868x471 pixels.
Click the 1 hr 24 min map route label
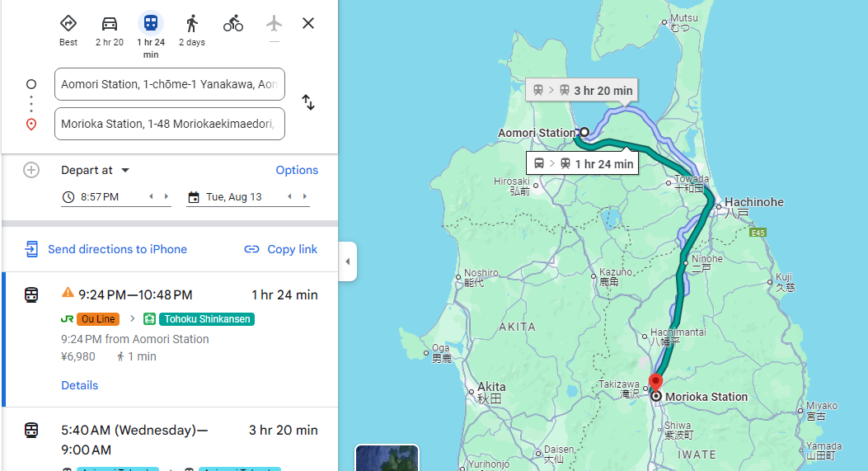click(x=582, y=163)
